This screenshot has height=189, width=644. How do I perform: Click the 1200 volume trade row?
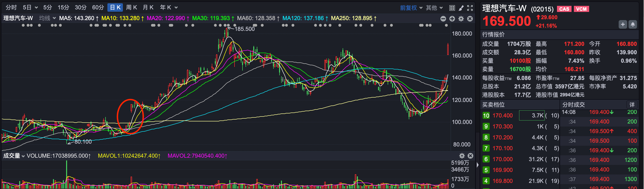point(599,160)
